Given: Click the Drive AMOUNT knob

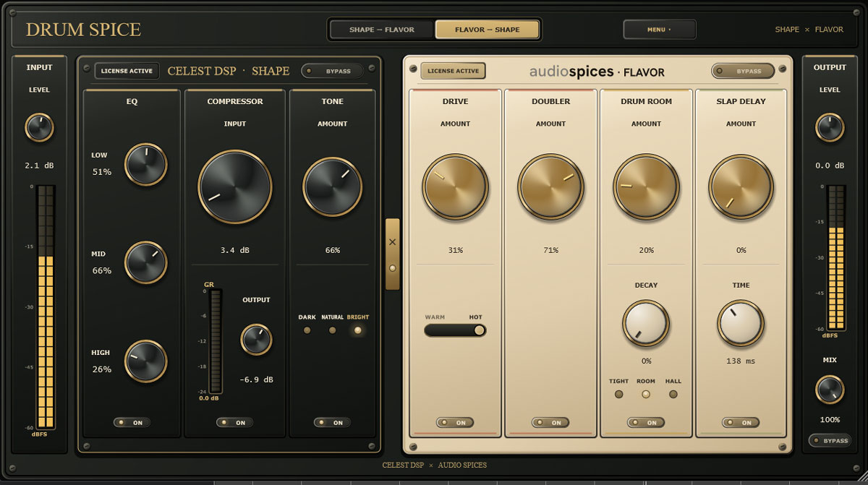Looking at the screenshot, I should [x=455, y=187].
